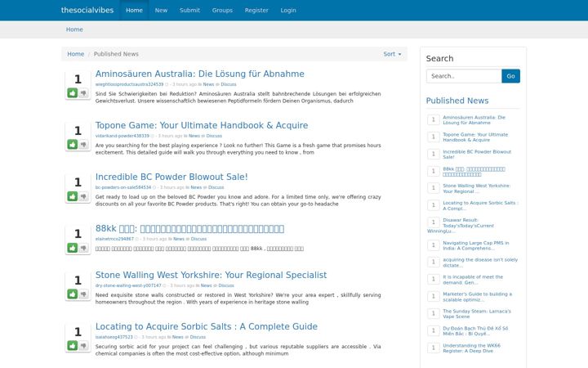Open sidebar link Stone Walling West Yorkshire
Screen dimensions: 588x368
pyautogui.click(x=477, y=189)
